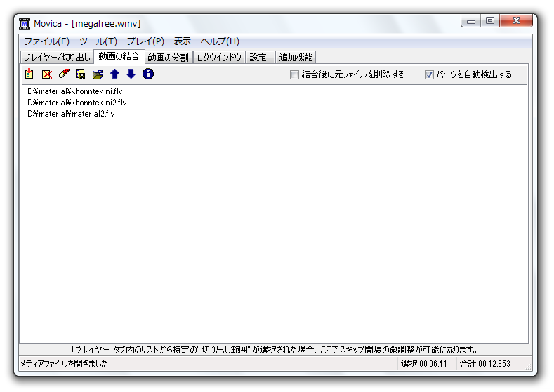Switch to プレイヤー/切り出し tab
This screenshot has height=392, width=554.
click(57, 58)
